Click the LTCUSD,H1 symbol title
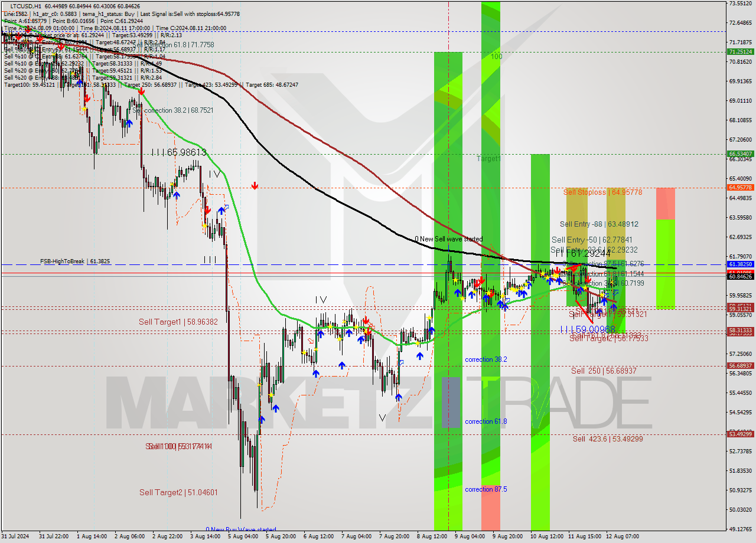Screen dimensions: 756x543 (26, 6)
